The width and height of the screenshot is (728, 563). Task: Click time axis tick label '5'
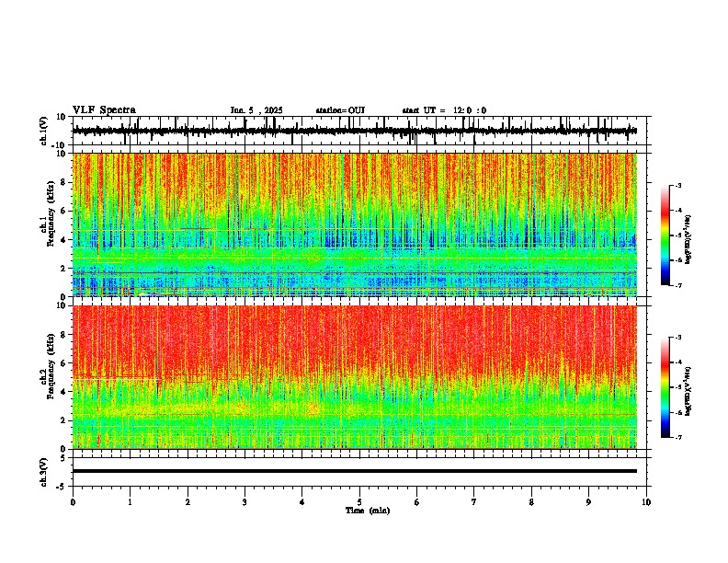point(359,502)
